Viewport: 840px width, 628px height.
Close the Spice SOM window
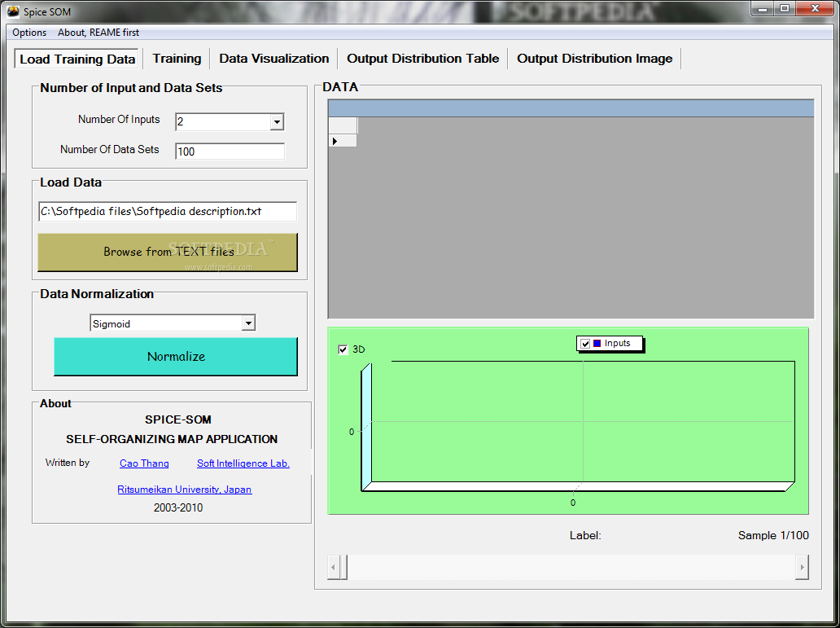(x=815, y=9)
